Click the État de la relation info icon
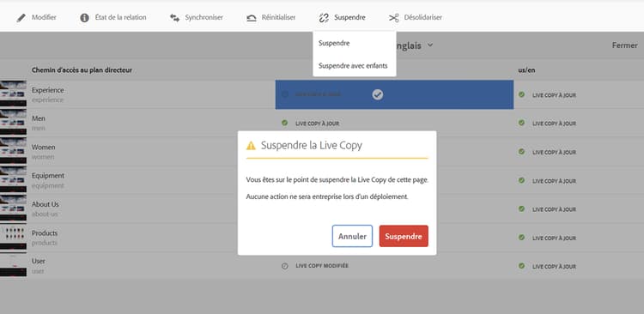Viewport: 644px width, 314px height. [x=85, y=18]
